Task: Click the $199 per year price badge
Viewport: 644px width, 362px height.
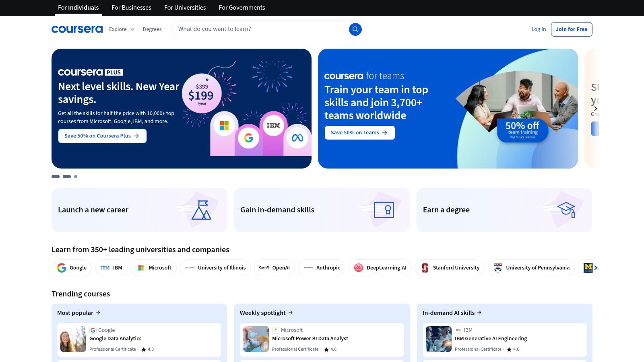Action: [x=202, y=93]
